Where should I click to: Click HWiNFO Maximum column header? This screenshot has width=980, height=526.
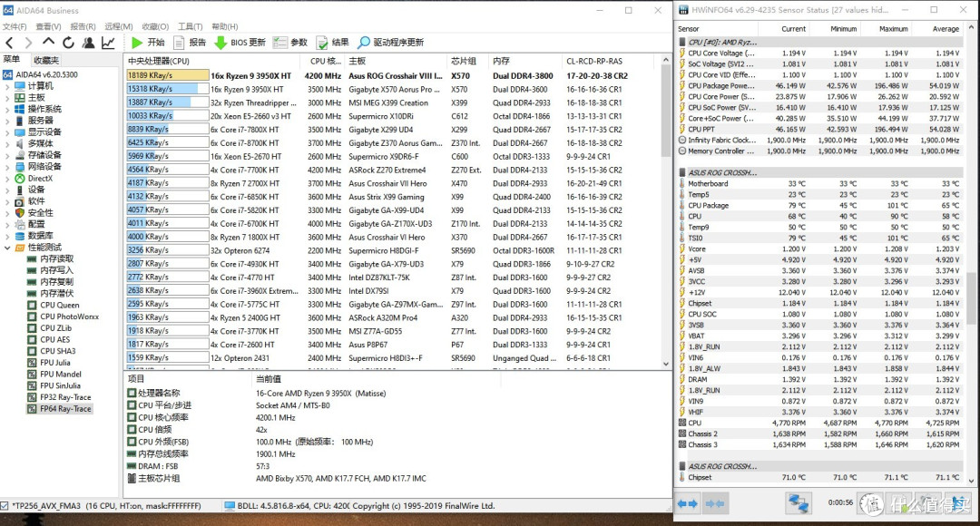886,29
